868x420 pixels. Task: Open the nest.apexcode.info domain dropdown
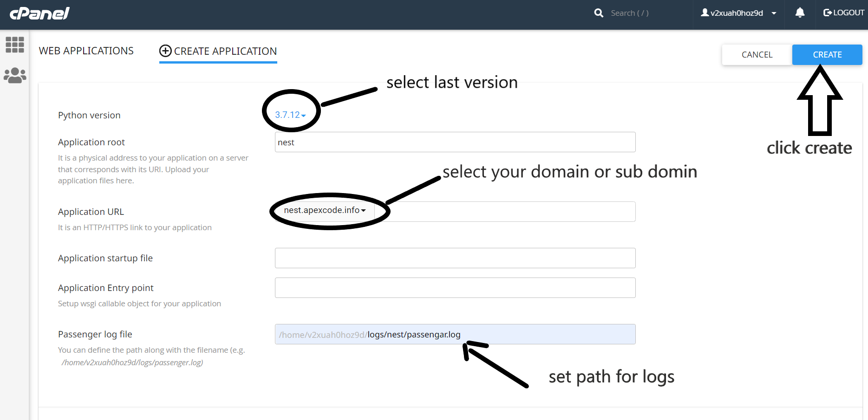click(x=325, y=210)
